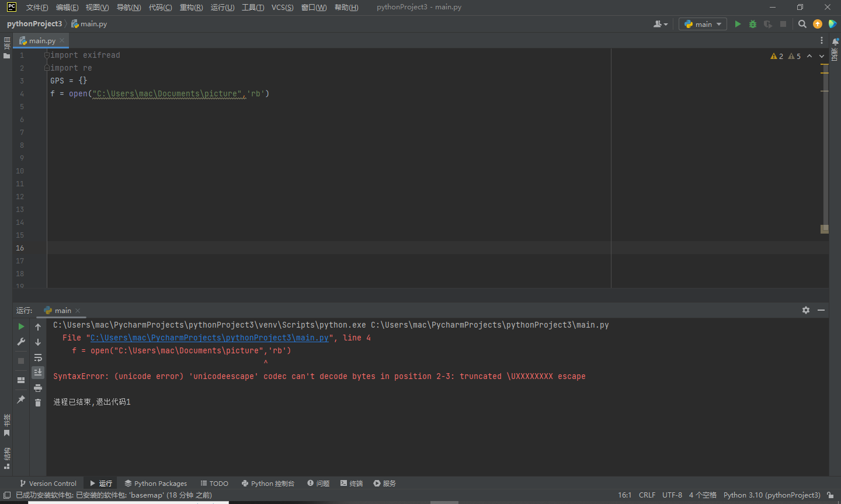Close the main Run tab

[78, 311]
